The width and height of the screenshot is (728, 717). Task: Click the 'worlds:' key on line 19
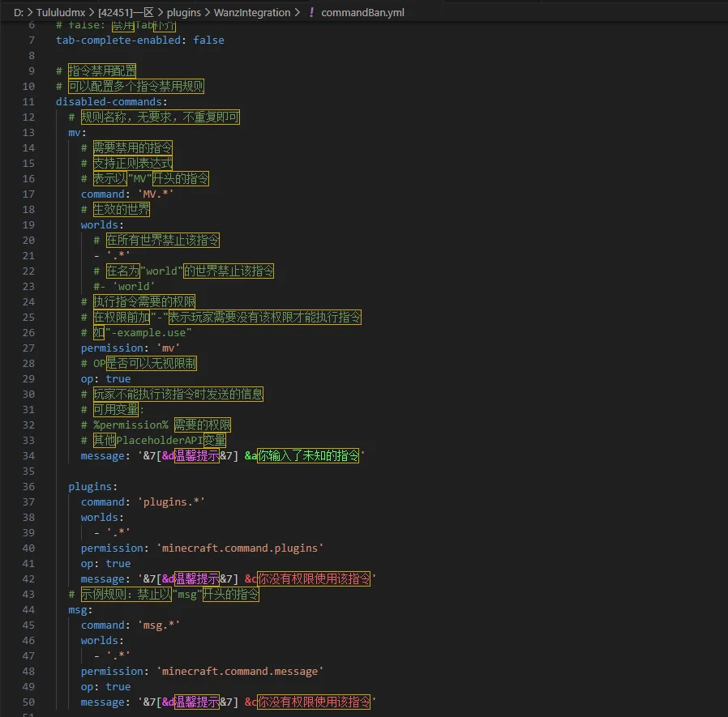pos(102,225)
